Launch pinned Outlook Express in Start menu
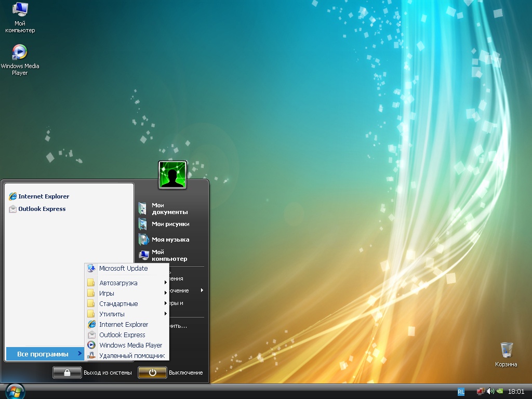The width and height of the screenshot is (532, 399). click(37, 209)
